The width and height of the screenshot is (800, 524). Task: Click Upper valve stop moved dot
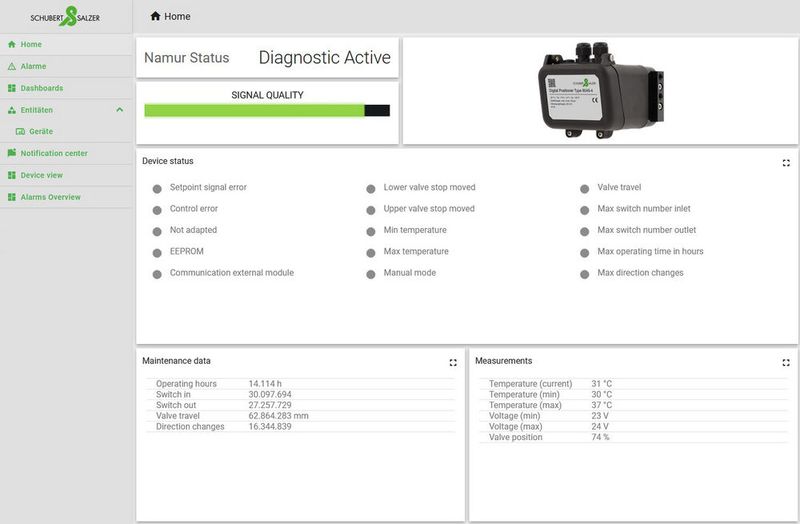371,210
